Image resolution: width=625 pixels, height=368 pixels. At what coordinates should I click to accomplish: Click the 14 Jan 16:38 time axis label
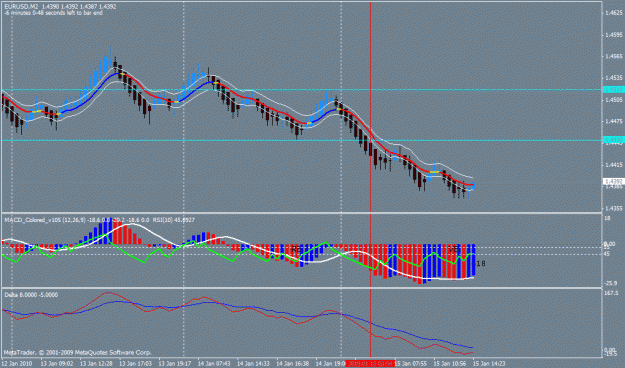[293, 364]
